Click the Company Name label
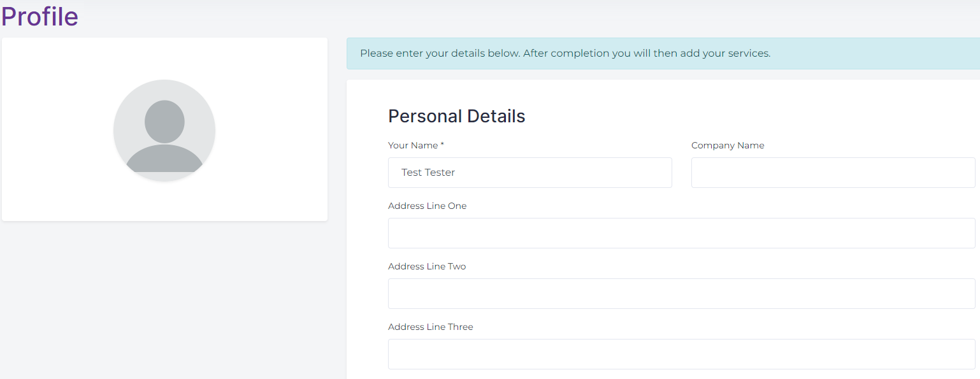Screen dimensions: 980x379 coord(727,145)
